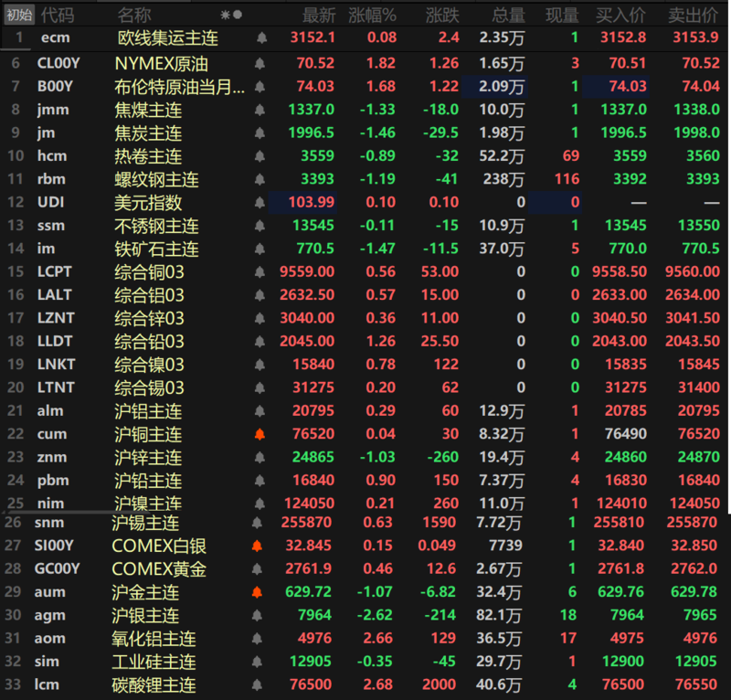Click the 焦煤主连 change value -18.0
The width and height of the screenshot is (731, 700).
pos(440,110)
